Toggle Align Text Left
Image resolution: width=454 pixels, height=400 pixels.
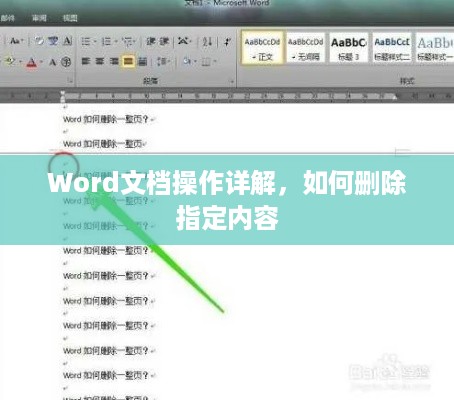tap(86, 61)
